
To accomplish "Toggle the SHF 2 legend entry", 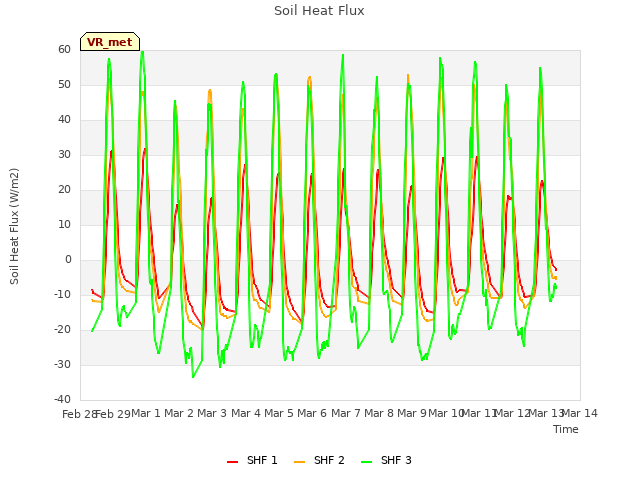I will [x=319, y=460].
